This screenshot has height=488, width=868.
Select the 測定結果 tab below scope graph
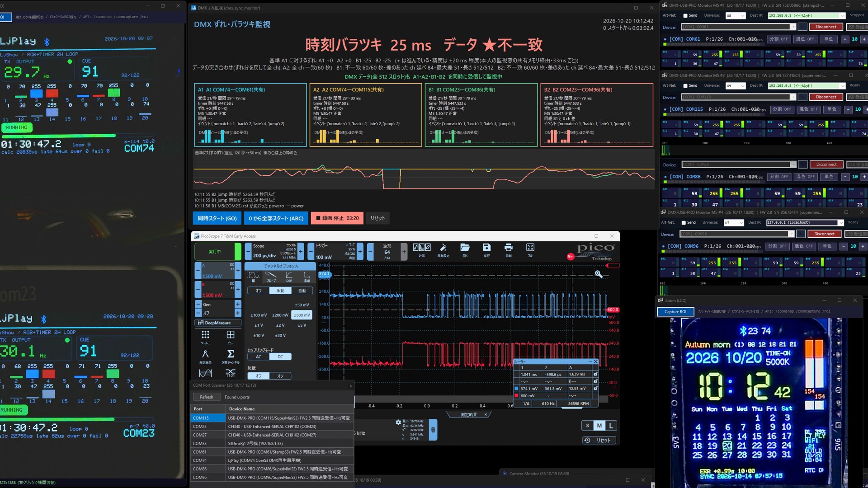tap(469, 414)
